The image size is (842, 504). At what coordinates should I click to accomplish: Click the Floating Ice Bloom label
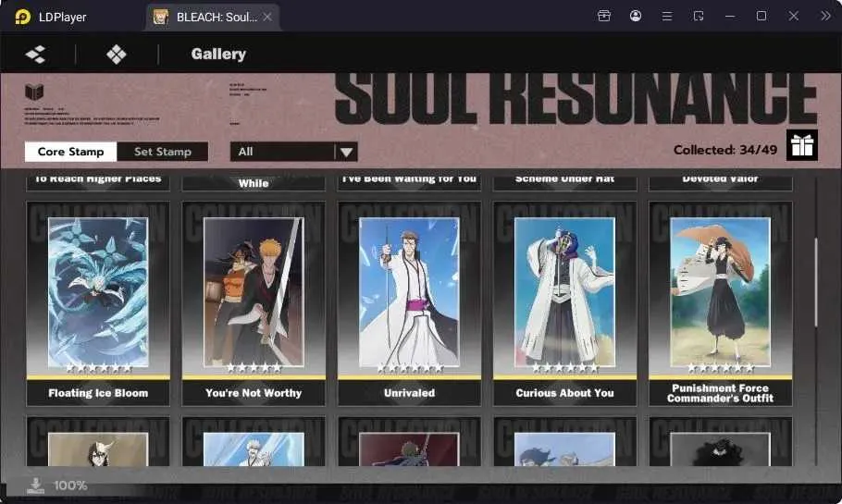coord(98,393)
